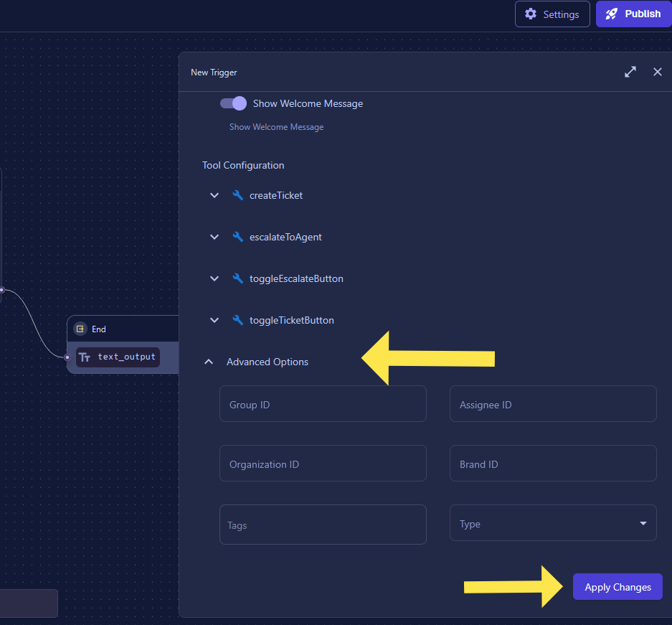Click the Tags input field
This screenshot has width=672, height=625.
(x=323, y=525)
